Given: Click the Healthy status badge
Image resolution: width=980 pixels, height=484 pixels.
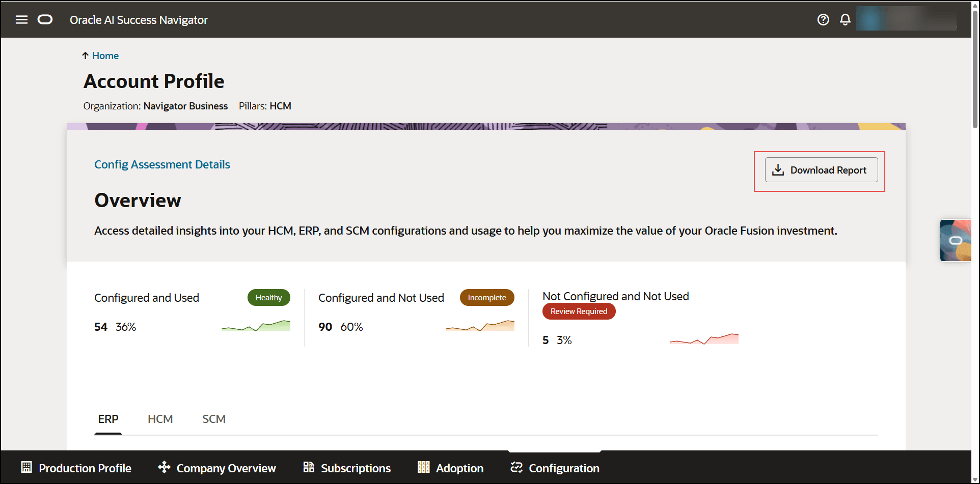Looking at the screenshot, I should [269, 298].
